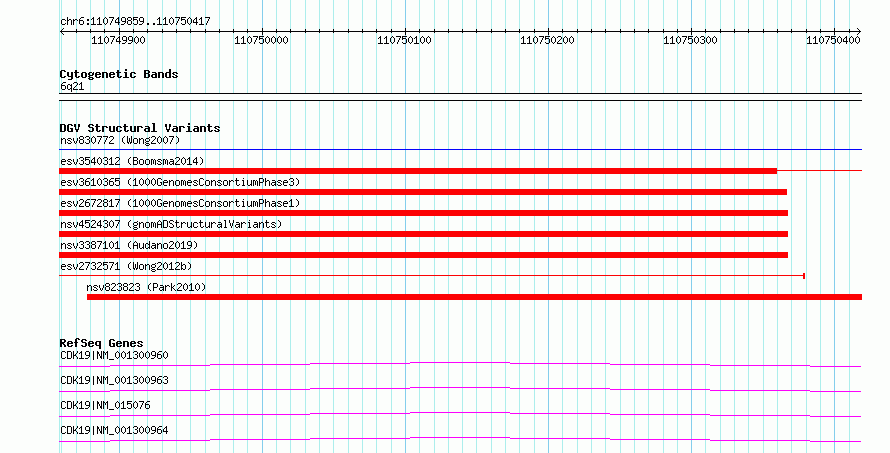Click the thin esv2732571 variant line
The image size is (890, 453).
point(432,276)
